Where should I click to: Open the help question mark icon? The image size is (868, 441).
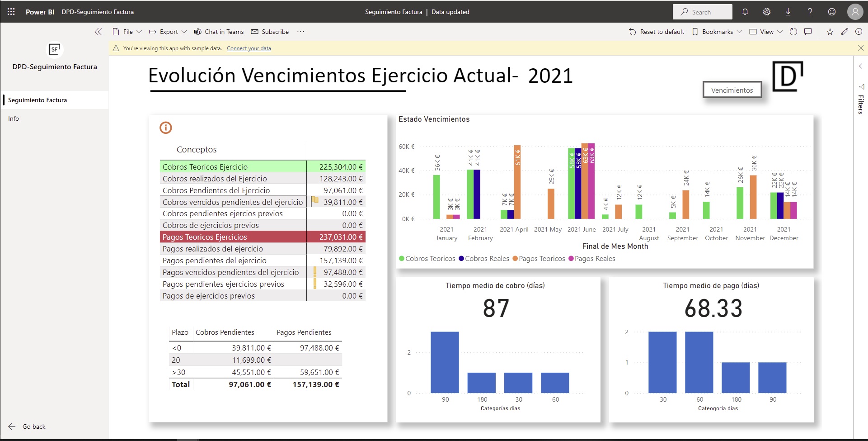click(x=810, y=12)
